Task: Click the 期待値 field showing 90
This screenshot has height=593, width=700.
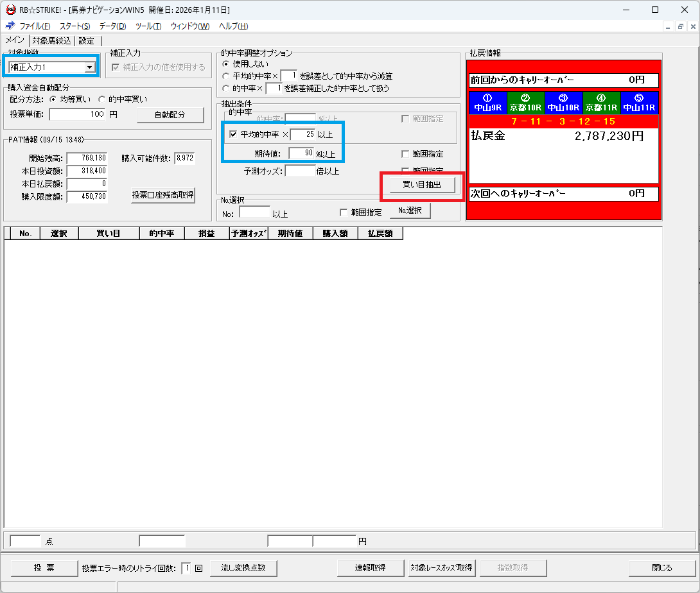Action: pos(301,153)
